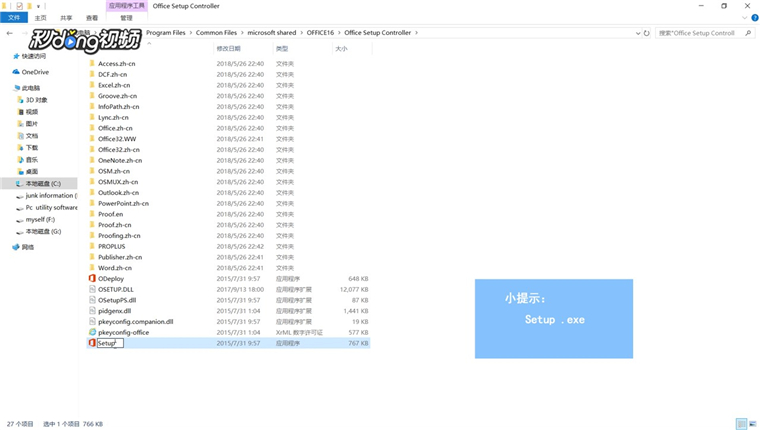Switch to the 共享 ribbon tab
Screen dimensions: 760x430
(66, 17)
